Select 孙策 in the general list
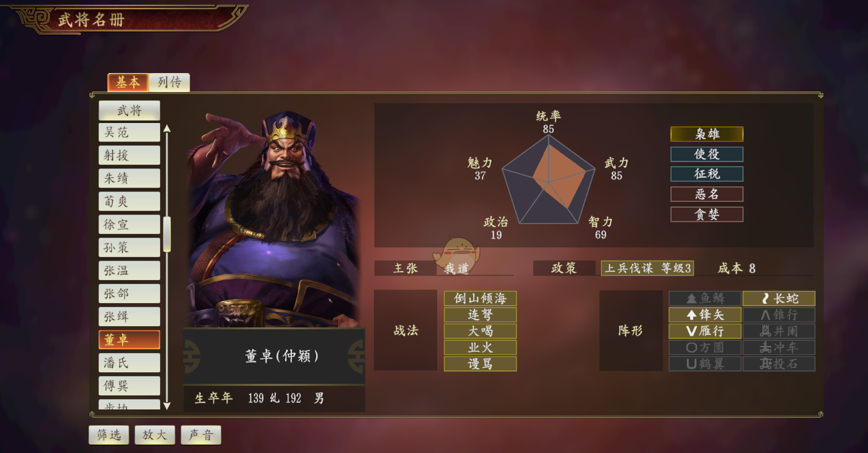 129,248
